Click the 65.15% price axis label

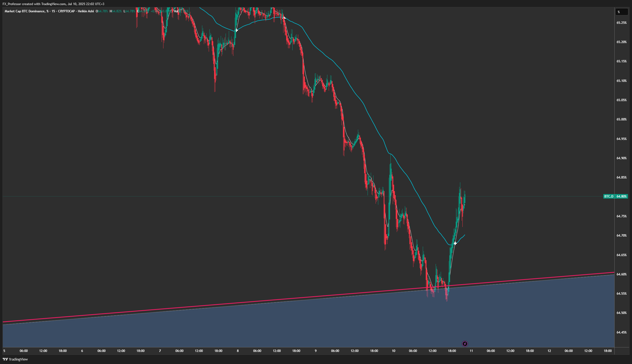point(622,61)
